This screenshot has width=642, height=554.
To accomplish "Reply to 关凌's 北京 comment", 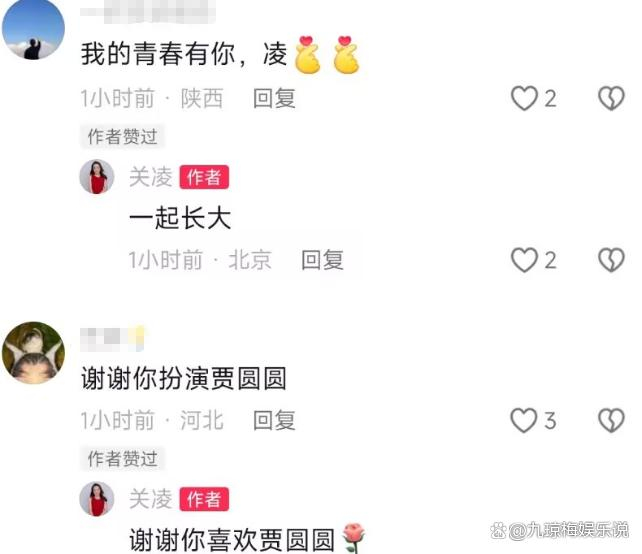I will 323,260.
